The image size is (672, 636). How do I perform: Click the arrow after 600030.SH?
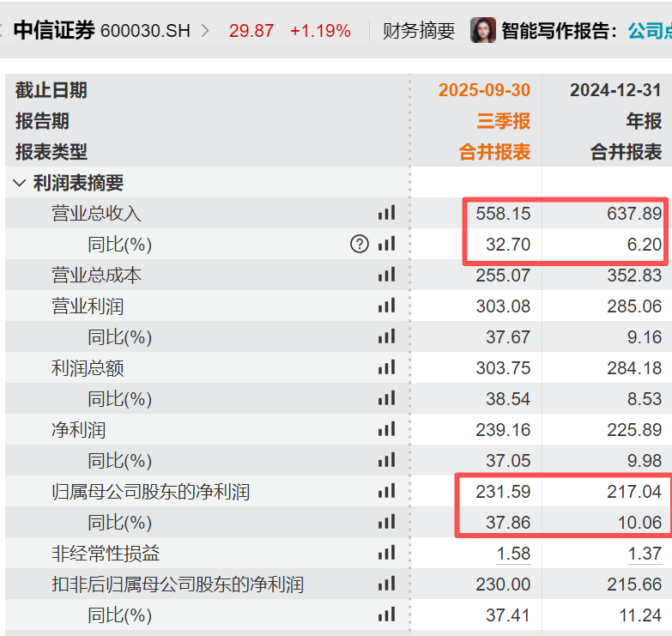(205, 31)
